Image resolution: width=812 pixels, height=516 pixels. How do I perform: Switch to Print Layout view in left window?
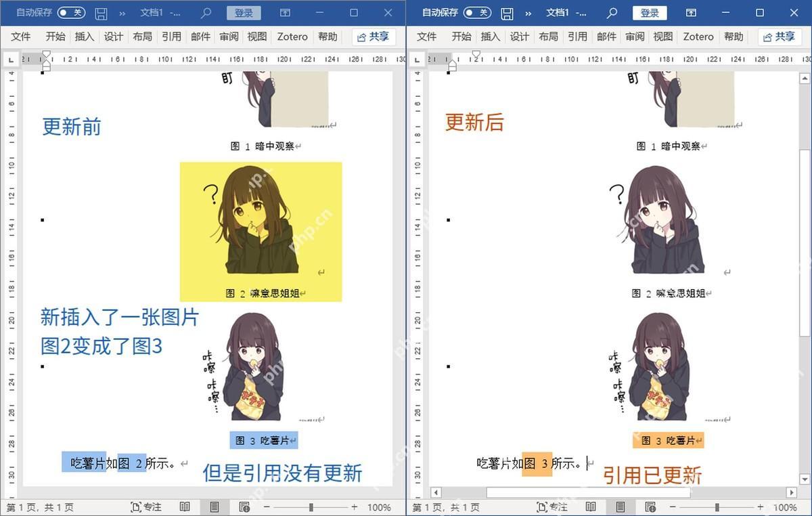click(215, 507)
